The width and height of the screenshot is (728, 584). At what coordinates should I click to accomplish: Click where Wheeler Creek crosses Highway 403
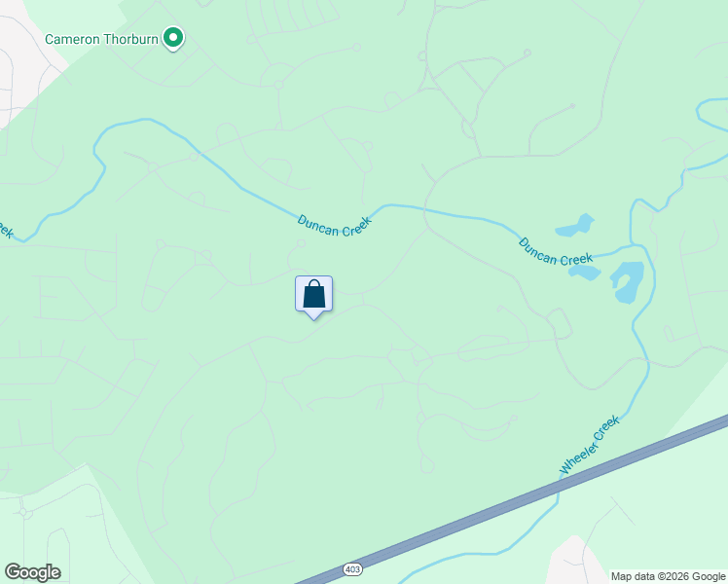click(x=561, y=485)
